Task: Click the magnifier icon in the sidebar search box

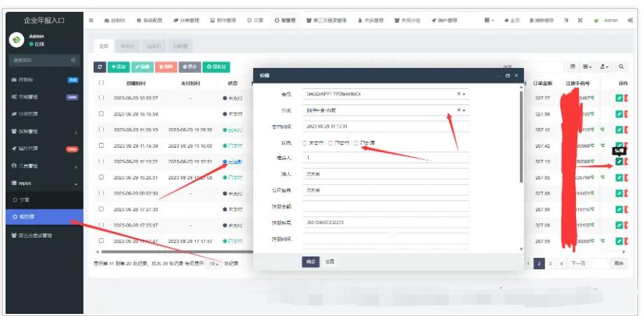Action: click(73, 60)
